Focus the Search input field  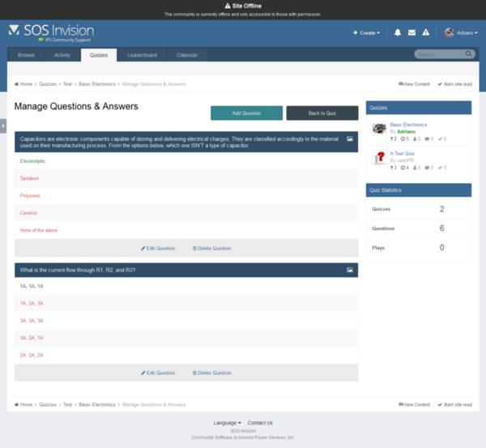pos(437,54)
